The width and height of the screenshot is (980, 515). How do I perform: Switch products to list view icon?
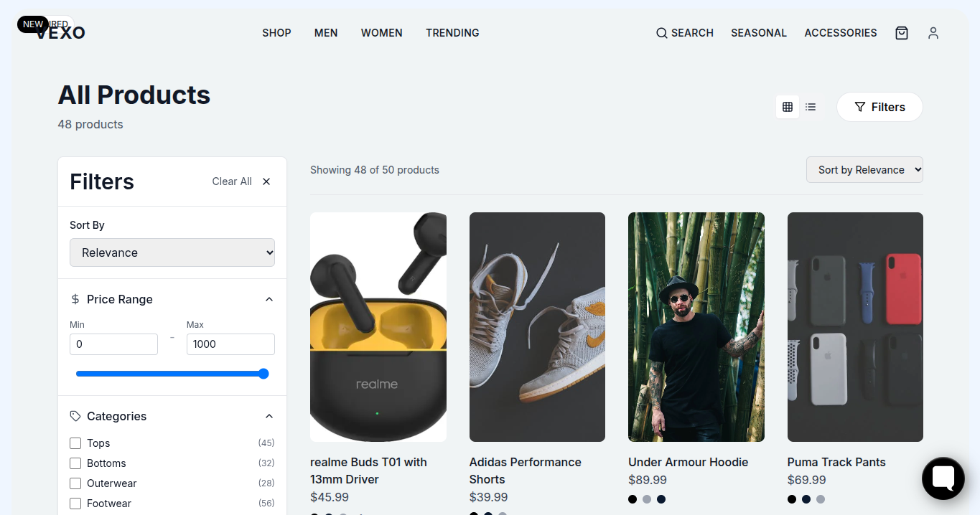pyautogui.click(x=811, y=106)
